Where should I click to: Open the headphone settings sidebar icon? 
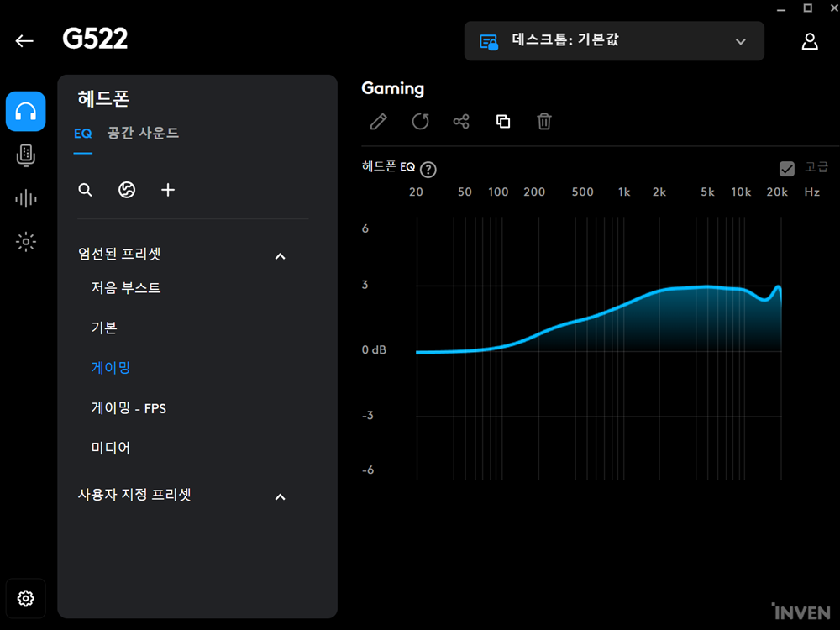[26, 112]
